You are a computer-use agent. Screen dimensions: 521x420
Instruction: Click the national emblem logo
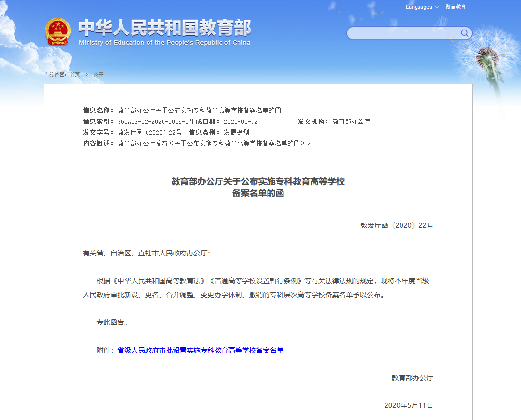click(x=58, y=32)
